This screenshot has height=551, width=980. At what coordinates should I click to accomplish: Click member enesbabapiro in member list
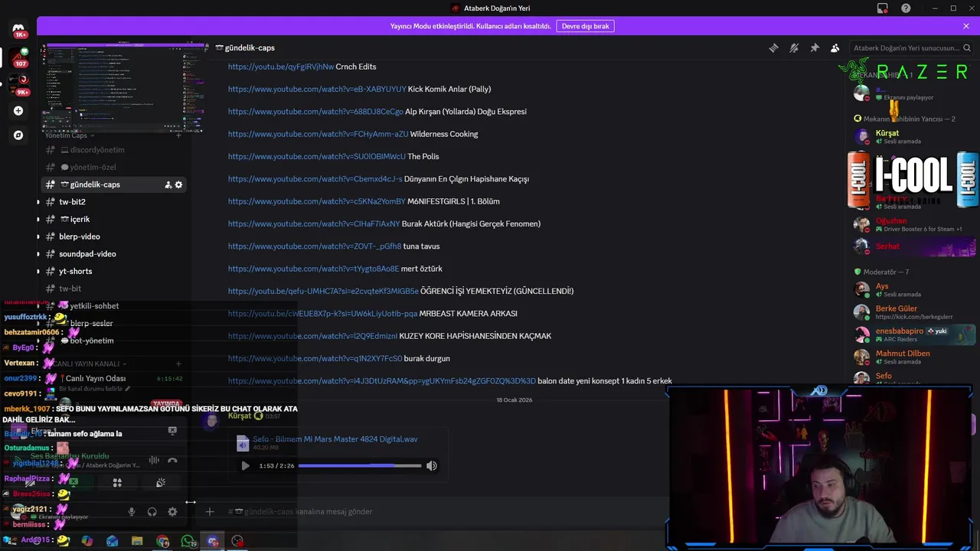click(x=913, y=334)
